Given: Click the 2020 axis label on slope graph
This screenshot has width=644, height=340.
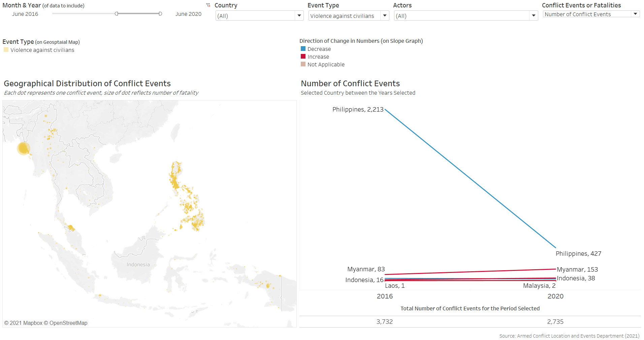Looking at the screenshot, I should [x=555, y=296].
